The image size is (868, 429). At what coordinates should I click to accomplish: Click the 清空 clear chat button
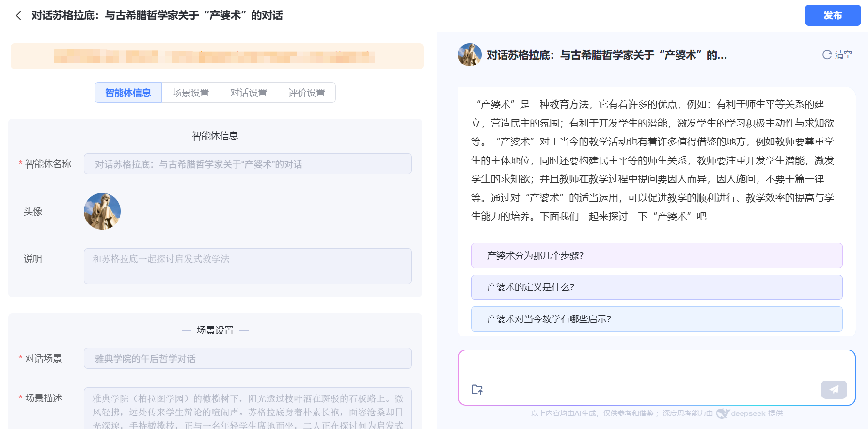pyautogui.click(x=837, y=55)
